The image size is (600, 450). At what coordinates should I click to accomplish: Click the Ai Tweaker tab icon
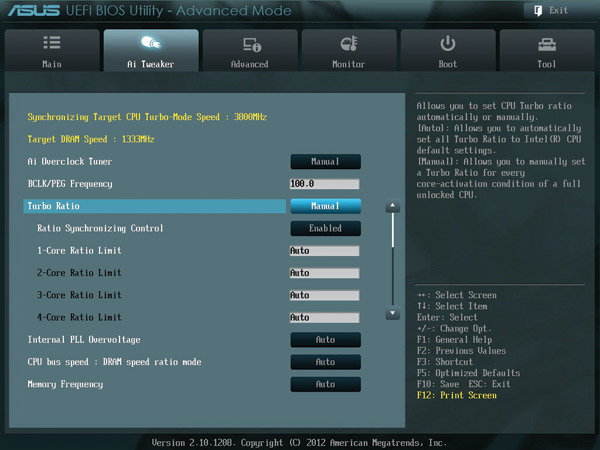(151, 42)
